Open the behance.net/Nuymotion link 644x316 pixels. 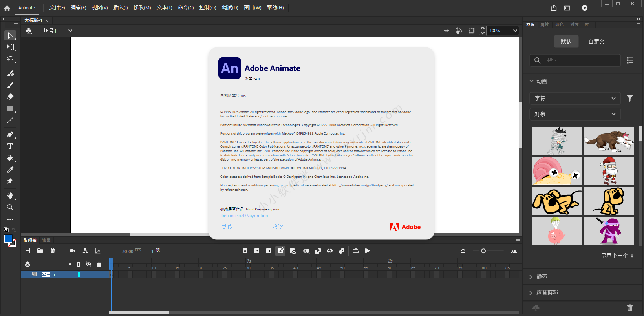tap(245, 216)
